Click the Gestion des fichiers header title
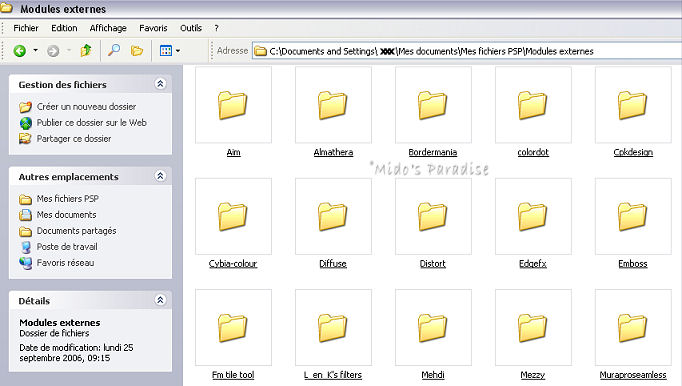Image resolution: width=682 pixels, height=386 pixels. (x=62, y=85)
